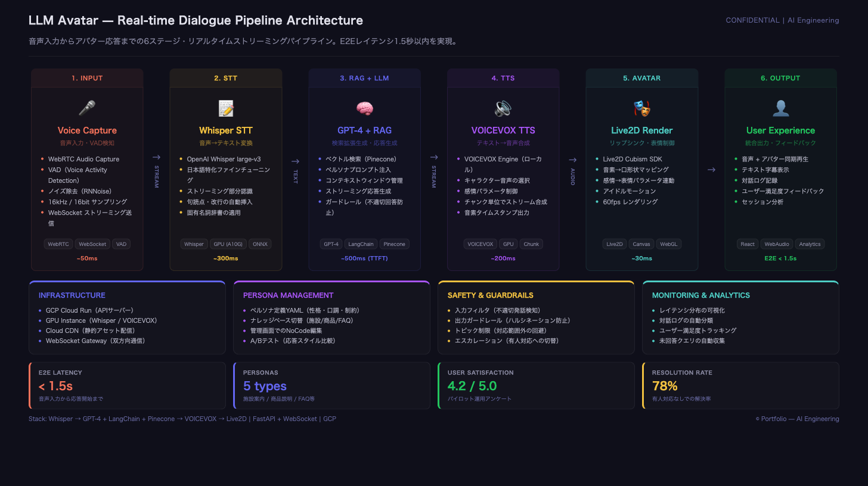868x486 pixels.
Task: Click the memo notepad icon above Whisper STT
Action: (x=226, y=108)
